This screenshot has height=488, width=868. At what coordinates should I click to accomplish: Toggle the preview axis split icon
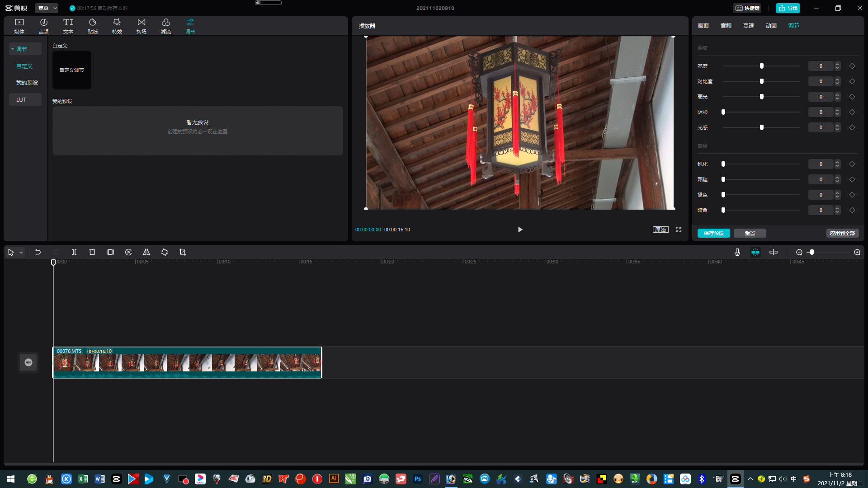tap(774, 252)
